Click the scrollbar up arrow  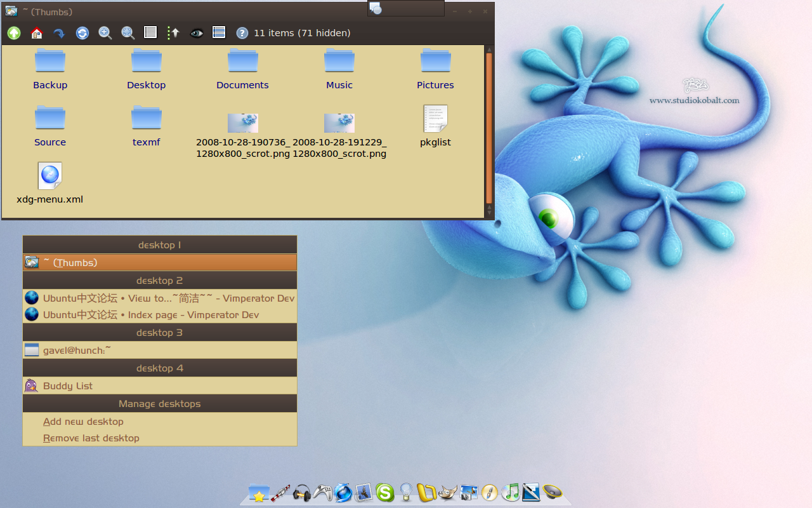point(489,49)
